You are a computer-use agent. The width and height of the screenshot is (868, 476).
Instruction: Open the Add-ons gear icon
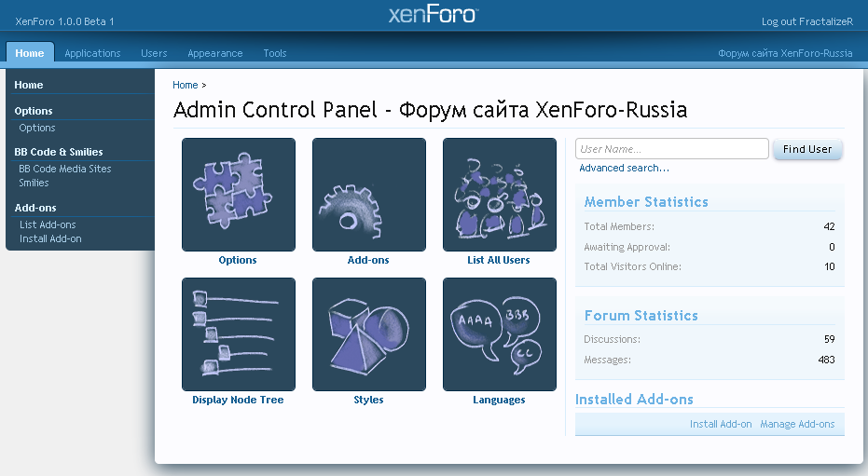coord(369,195)
